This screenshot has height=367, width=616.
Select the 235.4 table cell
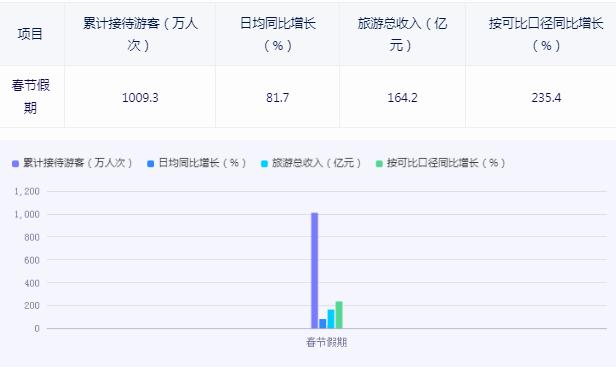point(546,97)
